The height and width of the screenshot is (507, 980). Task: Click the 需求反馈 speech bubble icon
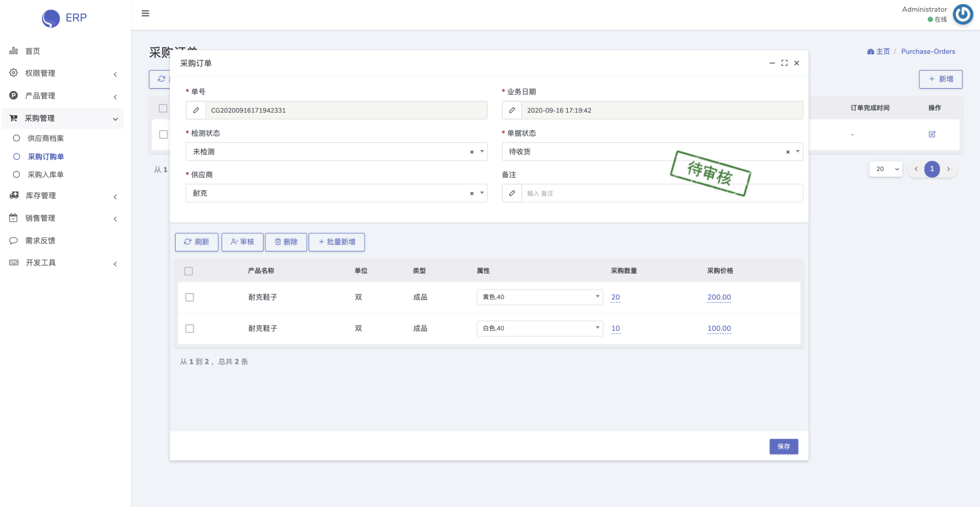pos(13,240)
